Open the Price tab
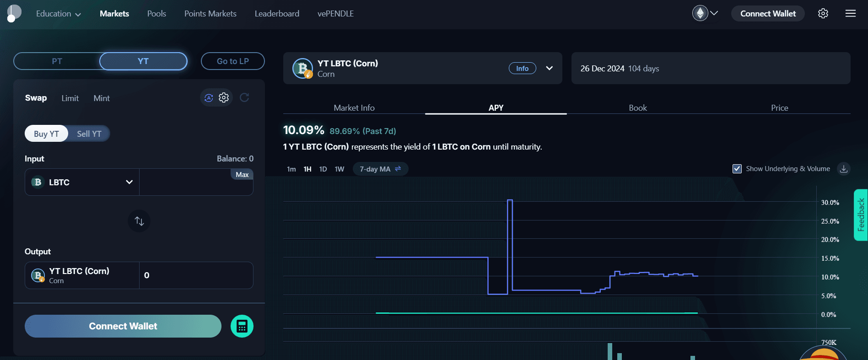Image resolution: width=868 pixels, height=360 pixels. coord(780,107)
